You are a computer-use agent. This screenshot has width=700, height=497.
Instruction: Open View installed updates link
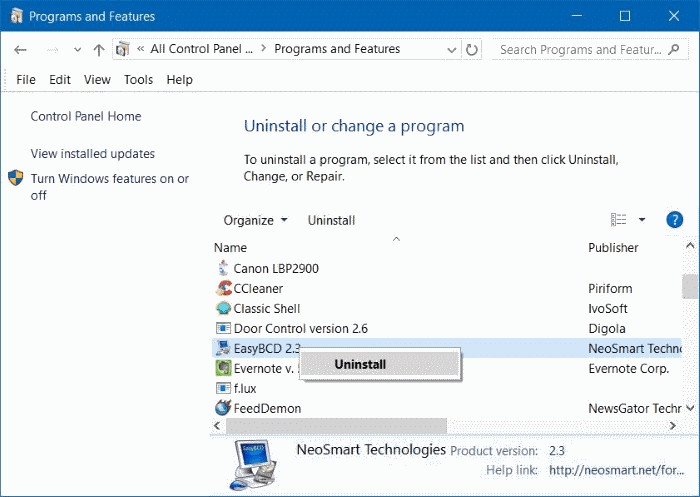(93, 154)
